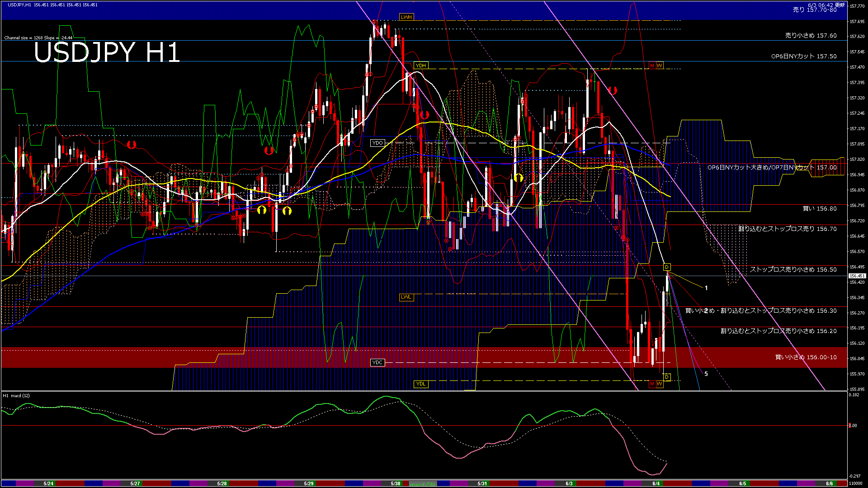Click the red M box on YDH line
The width and height of the screenshot is (868, 488).
(652, 66)
